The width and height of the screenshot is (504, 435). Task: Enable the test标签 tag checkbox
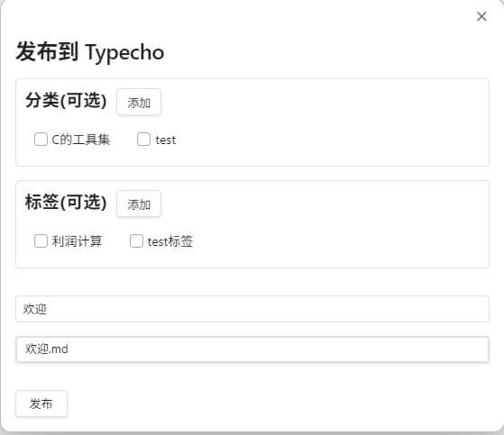point(136,241)
